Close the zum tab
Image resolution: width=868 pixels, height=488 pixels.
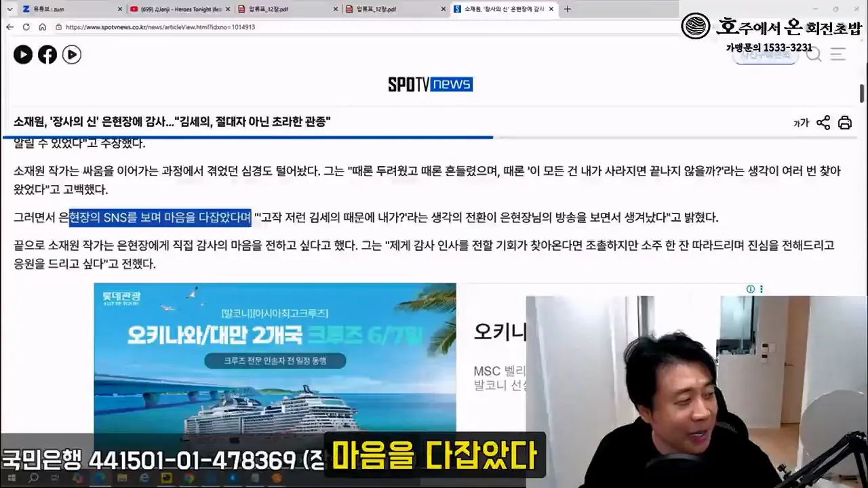pyautogui.click(x=120, y=9)
